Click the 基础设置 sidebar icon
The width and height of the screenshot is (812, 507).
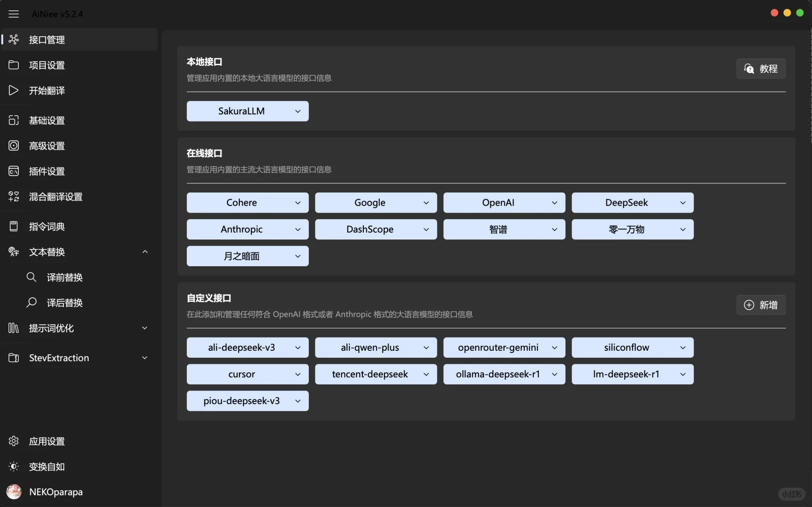pos(14,120)
